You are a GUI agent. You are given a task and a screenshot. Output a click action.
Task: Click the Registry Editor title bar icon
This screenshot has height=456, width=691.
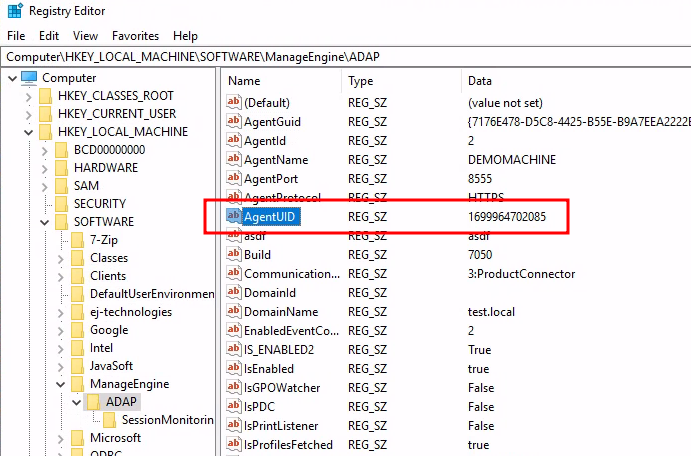[x=15, y=11]
